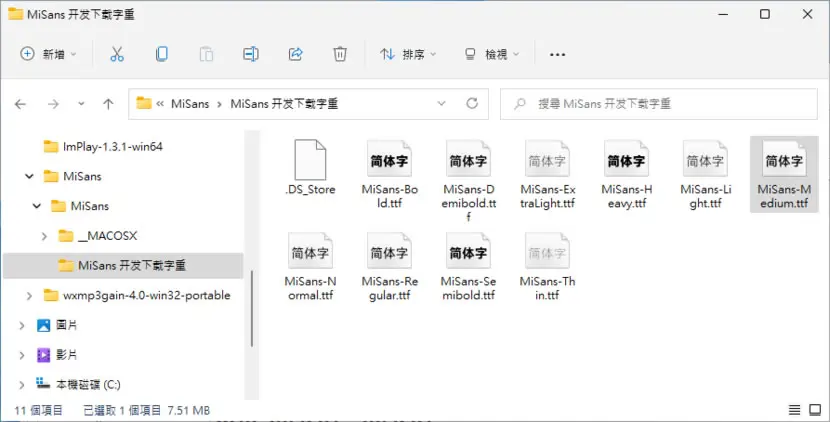Click the Copy icon in toolbar
Viewport: 830px width, 422px height.
pyautogui.click(x=161, y=54)
